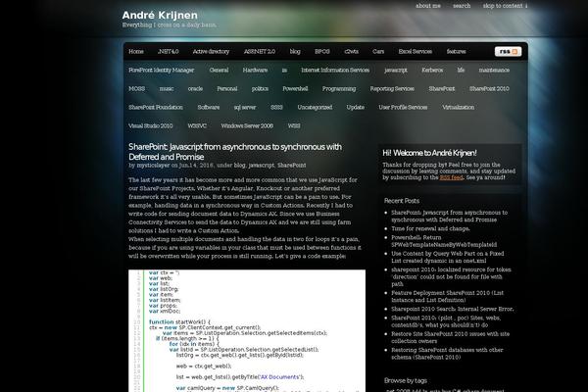Open the Hardware category

click(x=255, y=70)
